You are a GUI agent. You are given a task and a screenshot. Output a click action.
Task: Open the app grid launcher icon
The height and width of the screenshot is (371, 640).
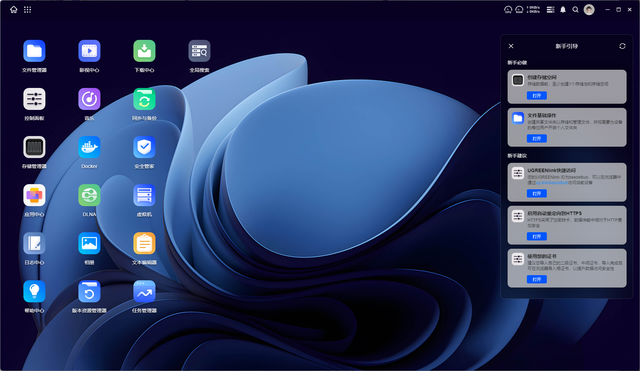tap(27, 10)
